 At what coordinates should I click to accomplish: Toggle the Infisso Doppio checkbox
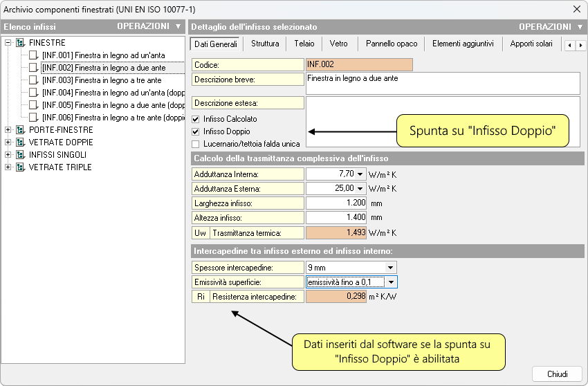[196, 131]
